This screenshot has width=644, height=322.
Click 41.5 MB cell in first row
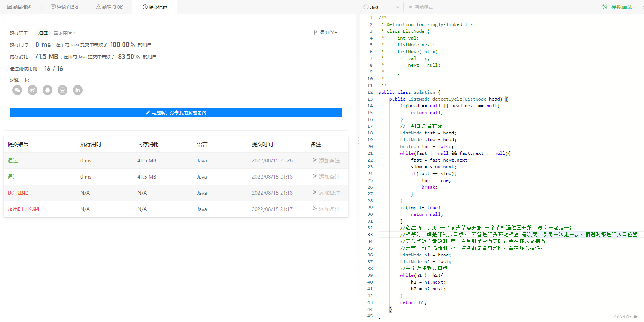[147, 160]
